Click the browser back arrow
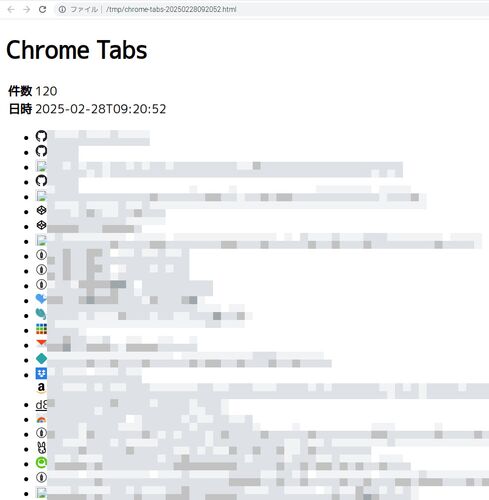The width and height of the screenshot is (489, 500). click(11, 9)
